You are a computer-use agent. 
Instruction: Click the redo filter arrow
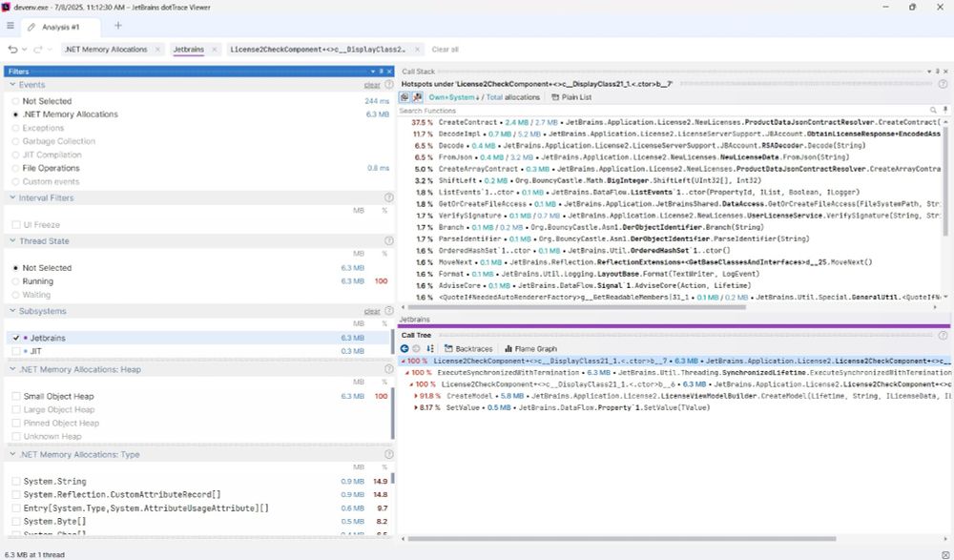[38, 50]
